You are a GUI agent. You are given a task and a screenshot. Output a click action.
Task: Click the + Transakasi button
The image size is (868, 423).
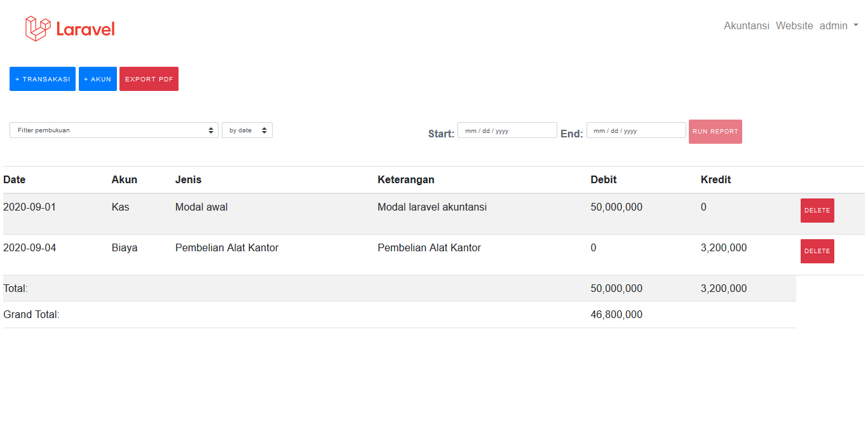click(43, 79)
